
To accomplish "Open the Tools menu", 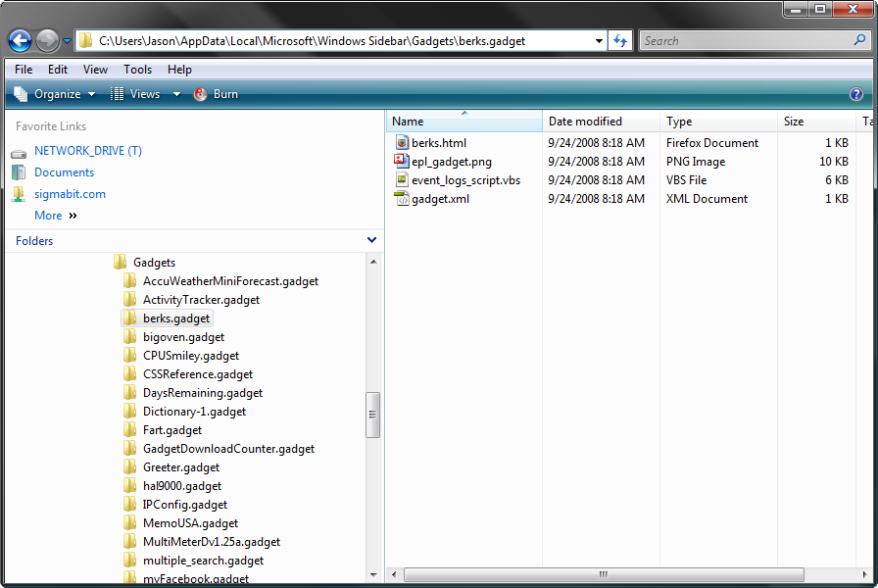I will tap(137, 69).
